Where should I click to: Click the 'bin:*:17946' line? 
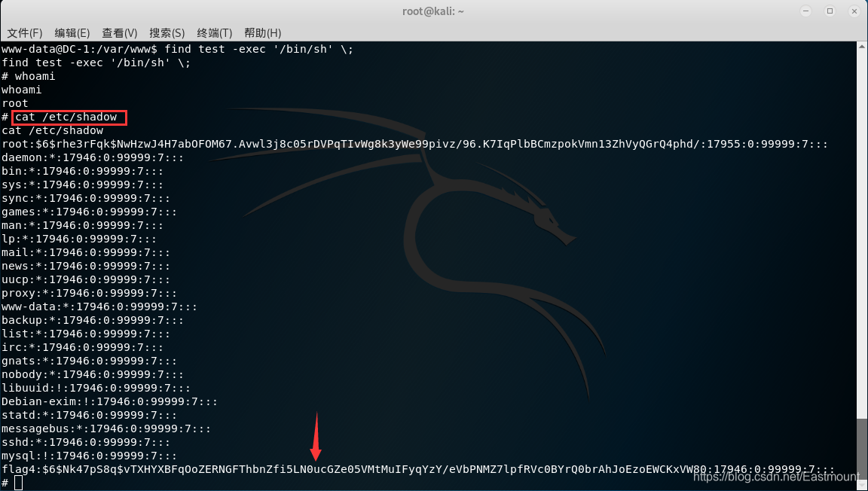82,171
